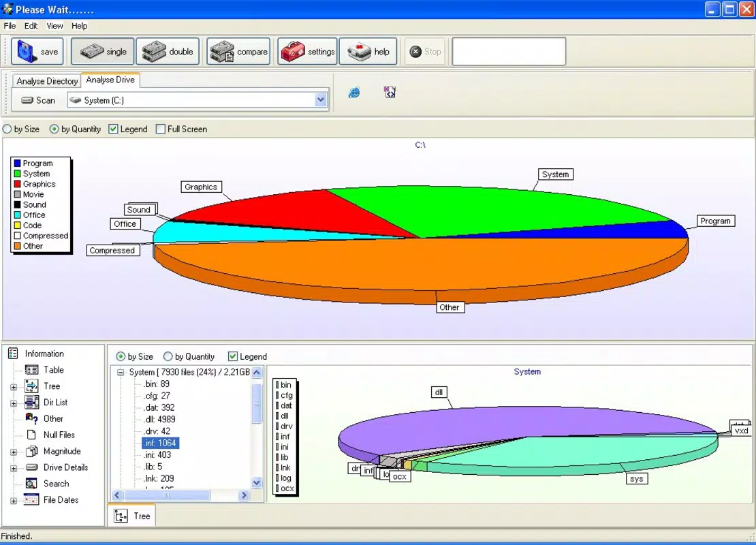Select the Analyse Drive tab
The height and width of the screenshot is (545, 756).
click(110, 80)
